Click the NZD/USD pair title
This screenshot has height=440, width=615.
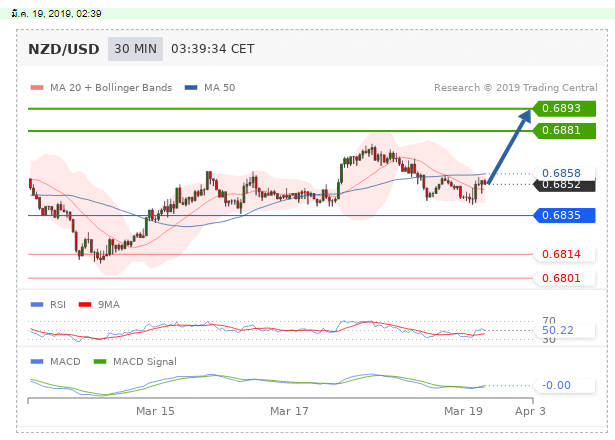(x=64, y=49)
